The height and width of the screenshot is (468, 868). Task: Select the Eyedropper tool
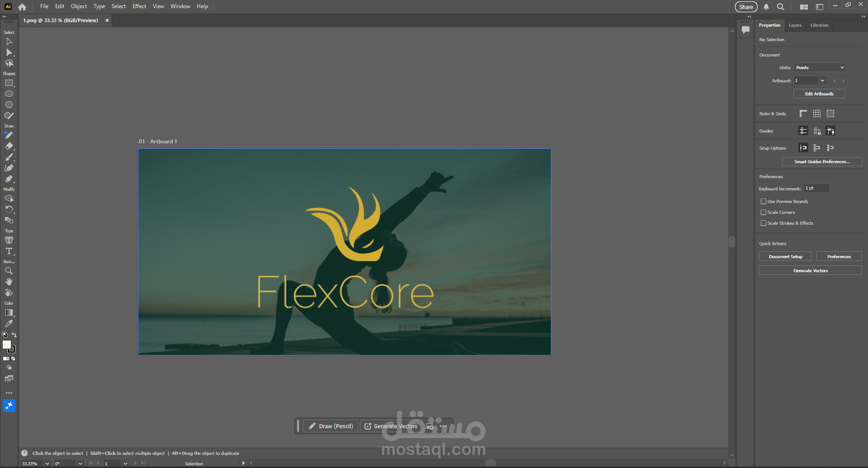(9, 323)
